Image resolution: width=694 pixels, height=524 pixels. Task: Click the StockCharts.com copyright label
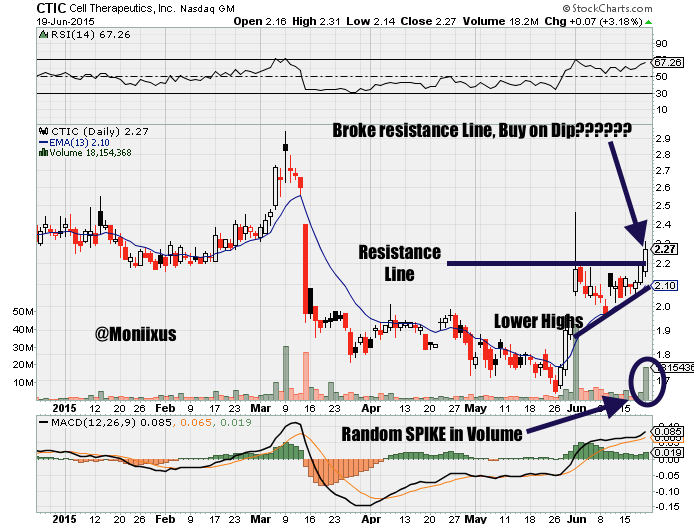click(x=607, y=8)
